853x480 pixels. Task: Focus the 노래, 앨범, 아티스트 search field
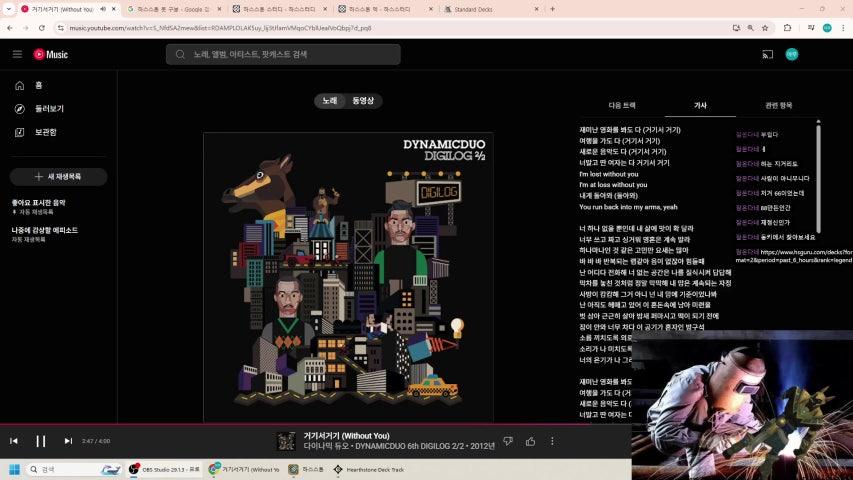(x=283, y=54)
